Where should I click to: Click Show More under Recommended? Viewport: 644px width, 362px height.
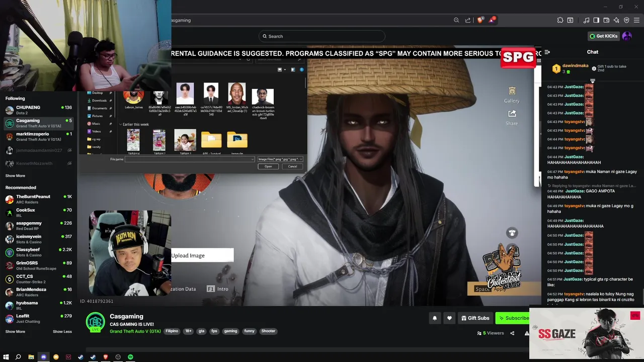point(15,332)
